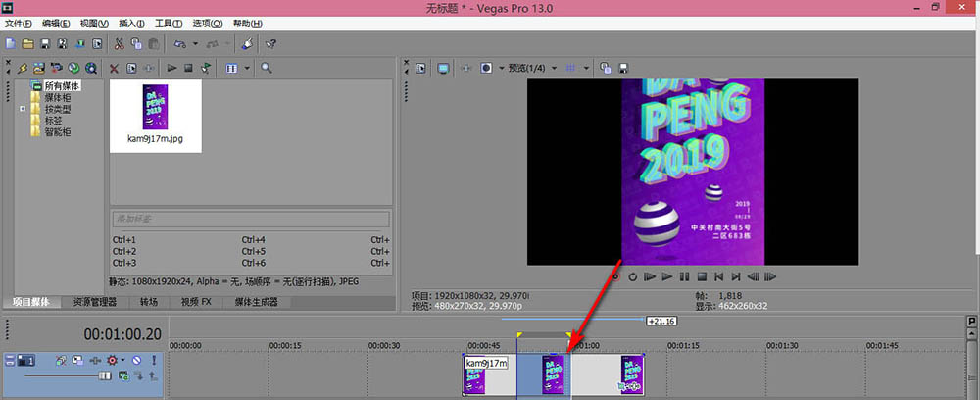Select the 智能柜 folder
Viewport: 980px width, 400px height.
point(57,132)
